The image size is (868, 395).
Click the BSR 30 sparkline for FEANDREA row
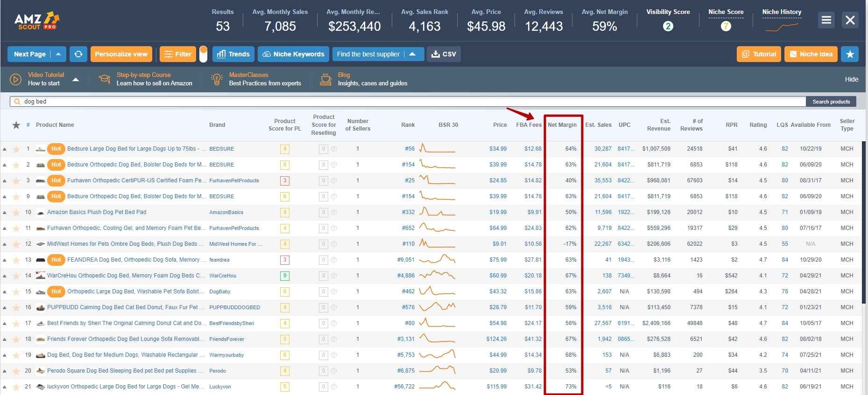point(437,259)
